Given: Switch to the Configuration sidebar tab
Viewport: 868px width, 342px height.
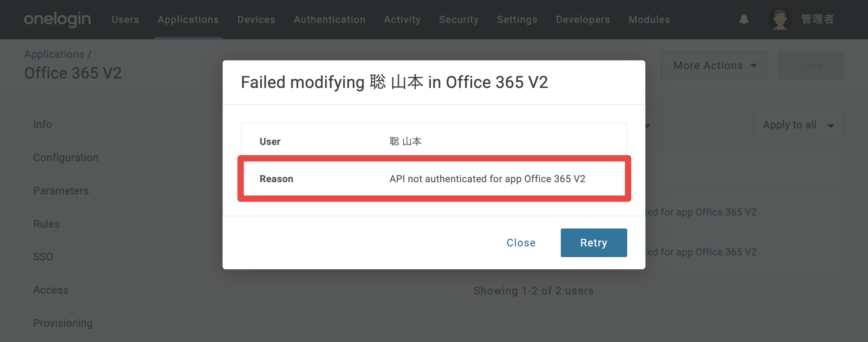Looking at the screenshot, I should pyautogui.click(x=66, y=158).
